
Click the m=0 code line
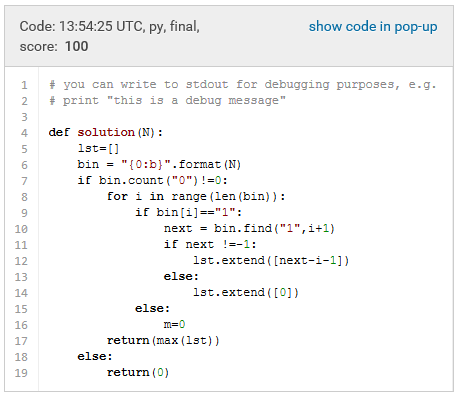pyautogui.click(x=174, y=324)
